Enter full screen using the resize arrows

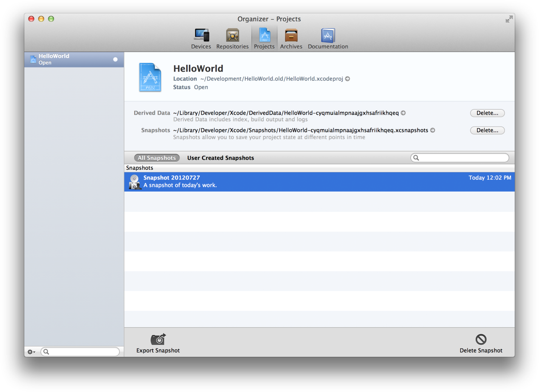[x=509, y=19]
